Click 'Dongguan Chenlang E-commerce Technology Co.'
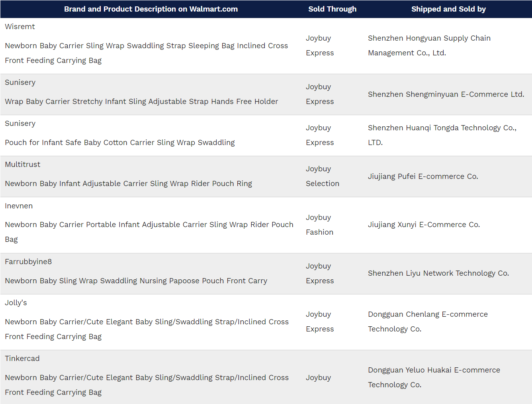 click(x=428, y=322)
